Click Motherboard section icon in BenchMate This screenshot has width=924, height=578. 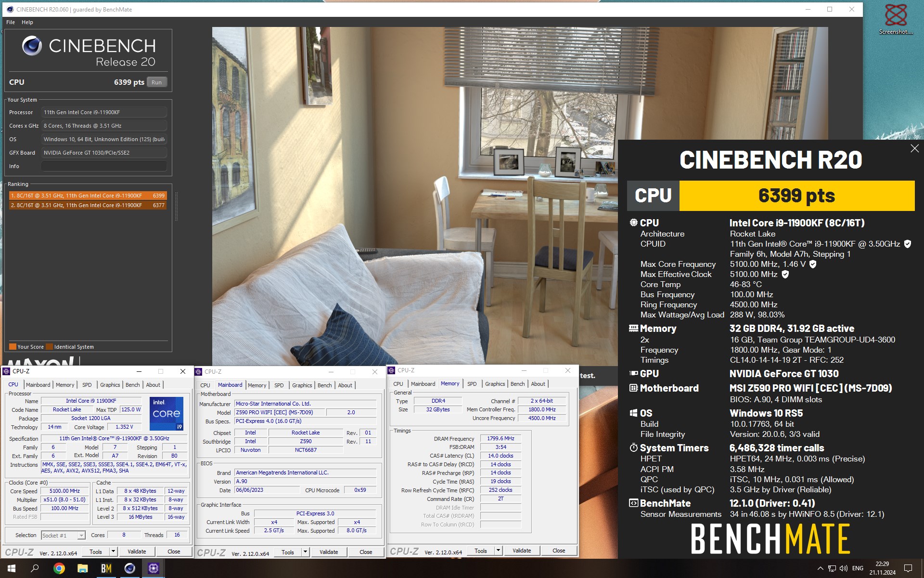(633, 388)
